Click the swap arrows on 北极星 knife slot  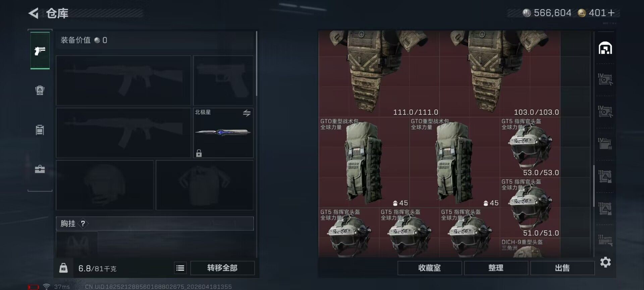[247, 113]
